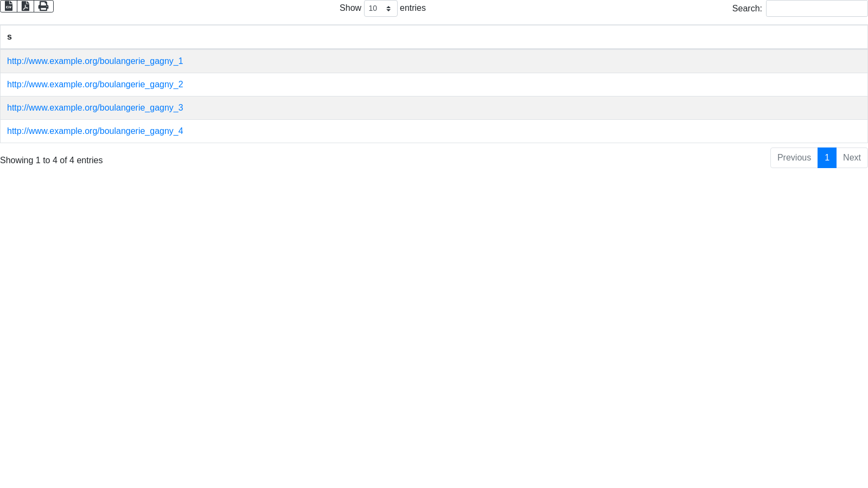Follow the boulangerie_gagny_2 link
This screenshot has height=488, width=868.
click(95, 85)
